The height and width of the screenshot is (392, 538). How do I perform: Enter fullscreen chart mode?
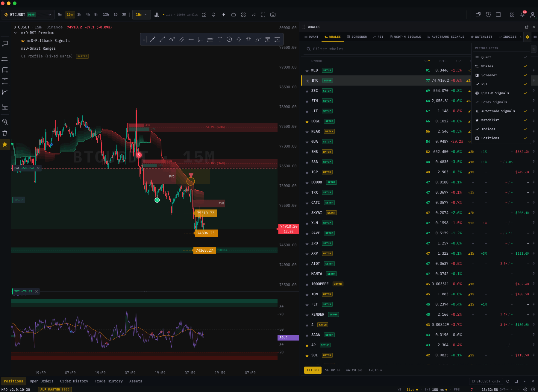pos(263,15)
